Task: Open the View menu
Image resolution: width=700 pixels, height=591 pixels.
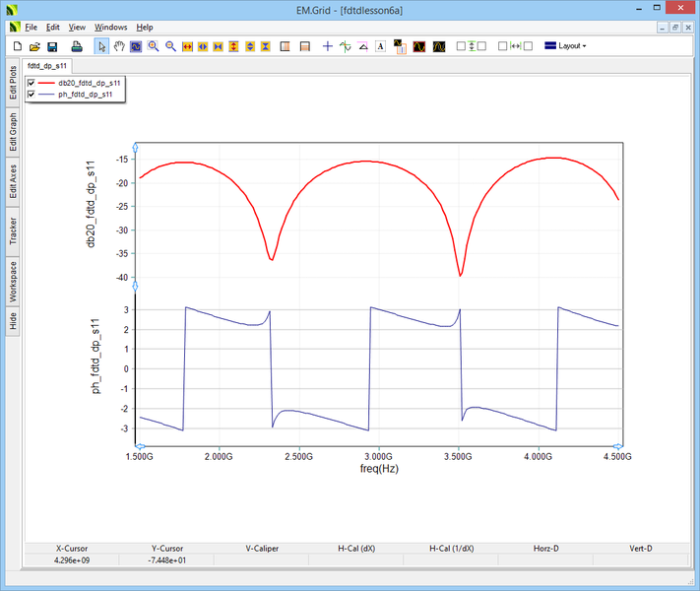Action: pos(77,27)
